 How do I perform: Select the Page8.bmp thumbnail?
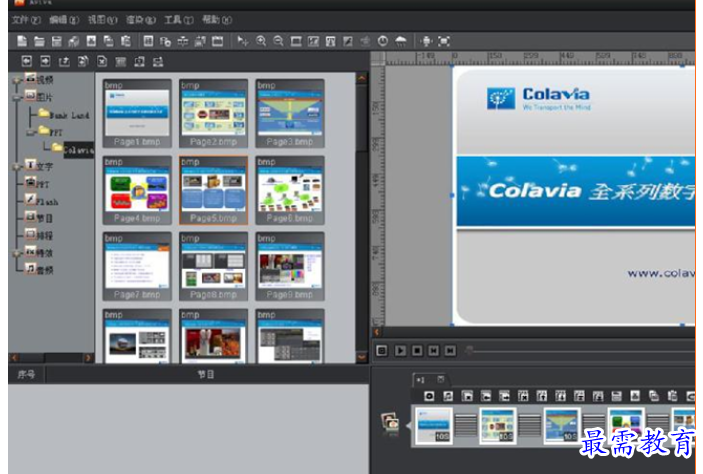click(x=213, y=266)
